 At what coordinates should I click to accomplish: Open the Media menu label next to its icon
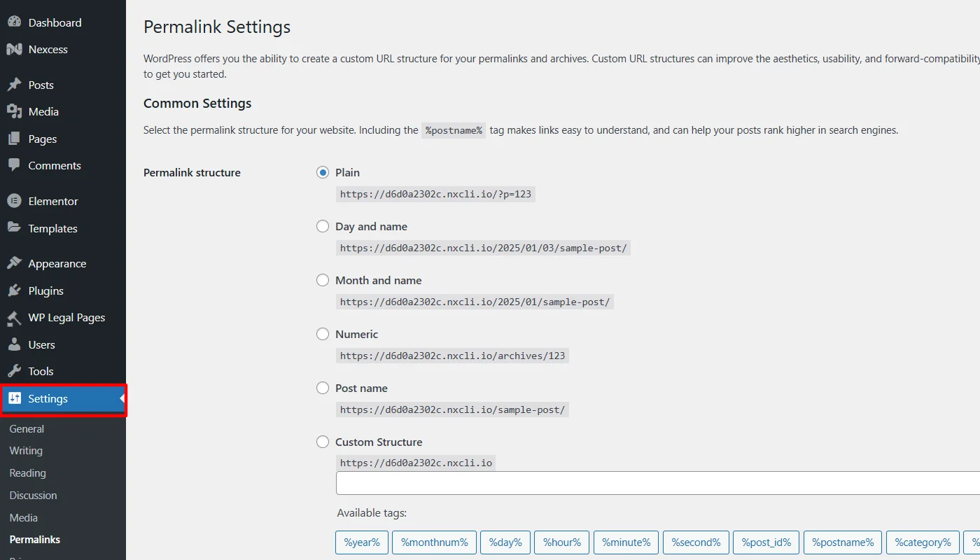click(43, 111)
